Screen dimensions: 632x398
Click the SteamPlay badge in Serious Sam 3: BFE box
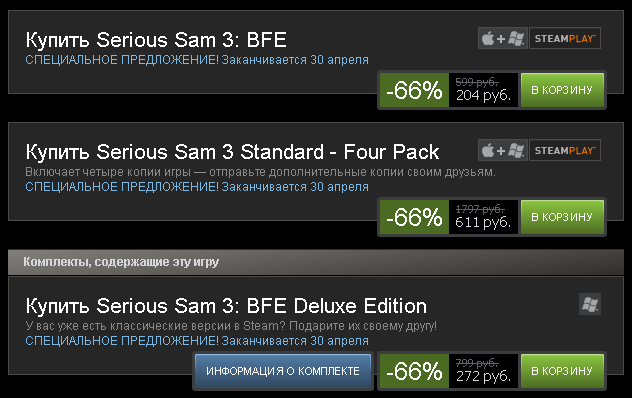(565, 38)
